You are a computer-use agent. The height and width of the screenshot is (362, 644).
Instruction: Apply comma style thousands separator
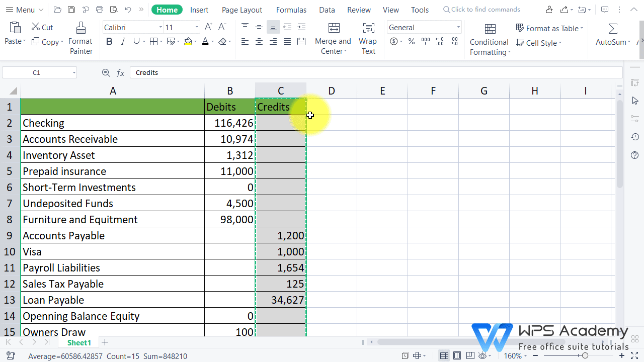coord(426,42)
